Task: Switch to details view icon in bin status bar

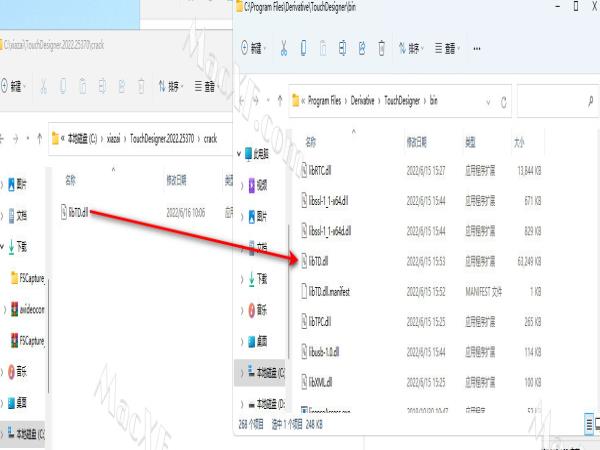Action: pyautogui.click(x=589, y=424)
